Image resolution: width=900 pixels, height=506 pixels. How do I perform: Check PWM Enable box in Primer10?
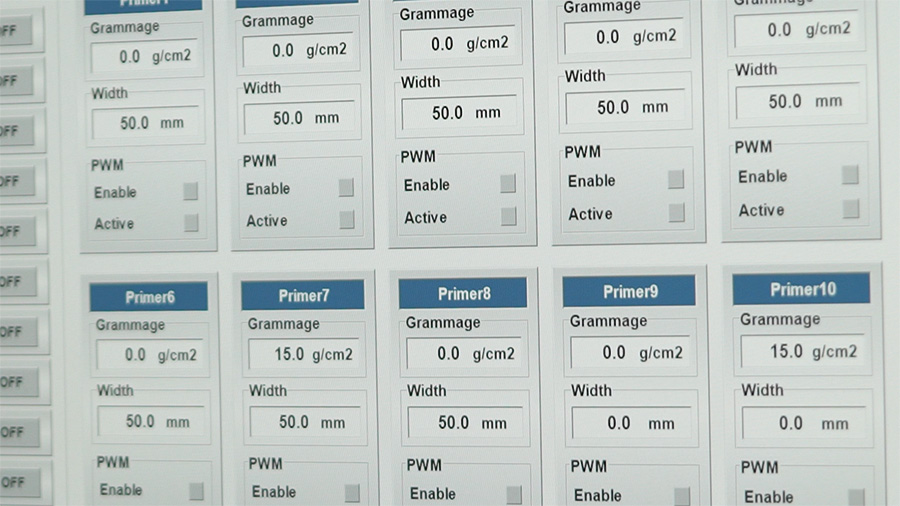(857, 497)
